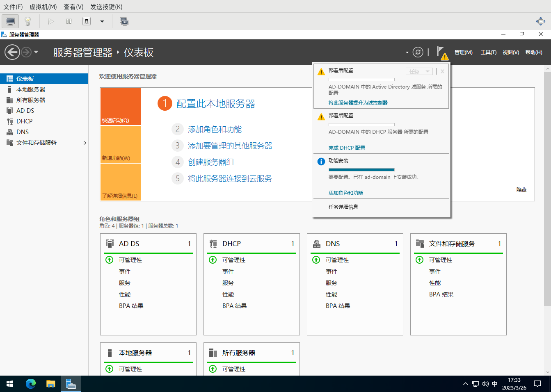Click 将此服务器提升为域控制器 link
The height and width of the screenshot is (392, 551).
point(358,103)
